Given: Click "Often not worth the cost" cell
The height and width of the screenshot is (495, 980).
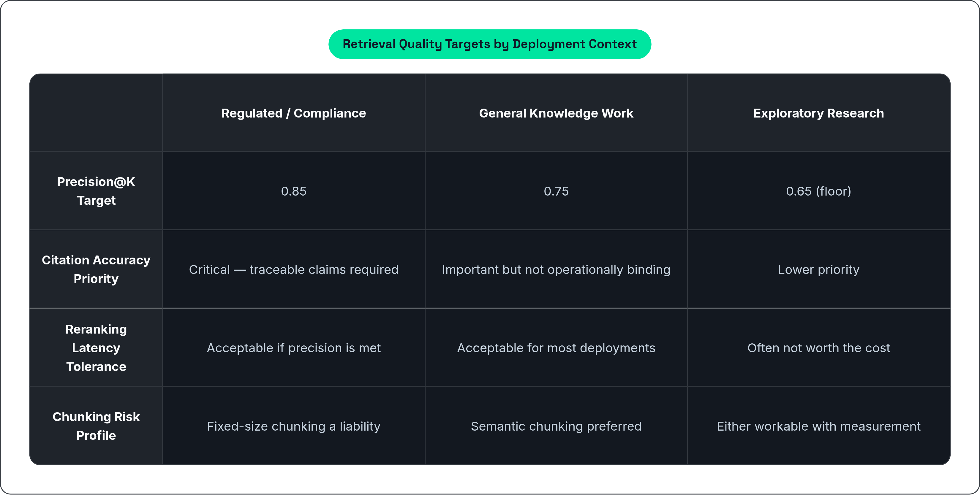Looking at the screenshot, I should point(818,348).
